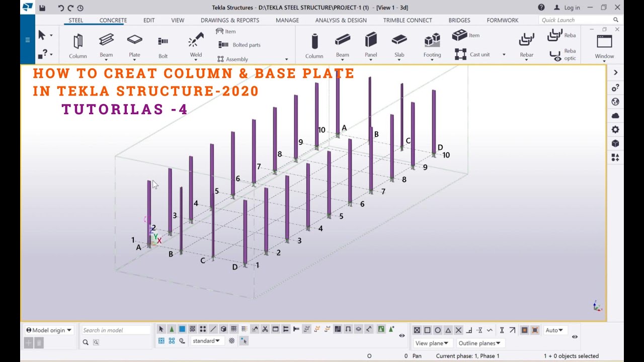This screenshot has width=644, height=362.
Task: Open the DRAWINGS & REPORTS tab
Action: coord(230,20)
